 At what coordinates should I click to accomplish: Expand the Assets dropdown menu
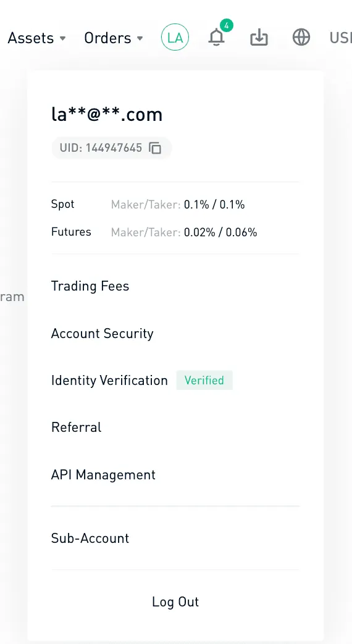coord(36,38)
